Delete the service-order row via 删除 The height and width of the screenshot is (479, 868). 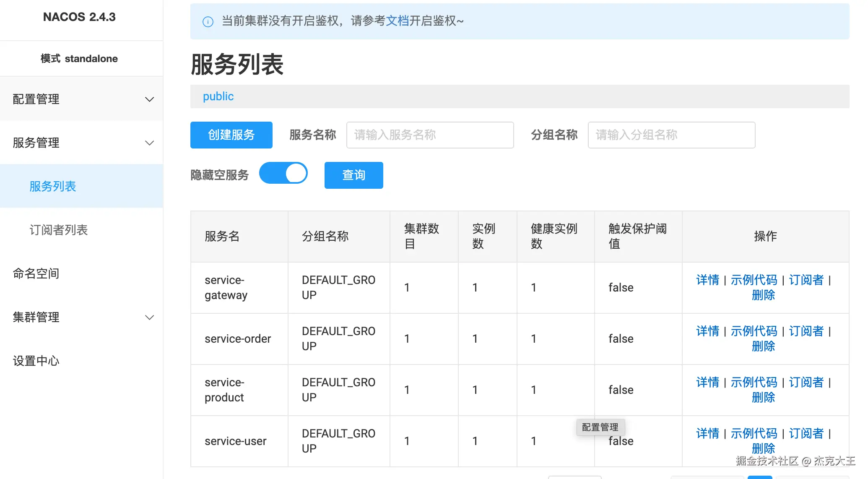763,346
